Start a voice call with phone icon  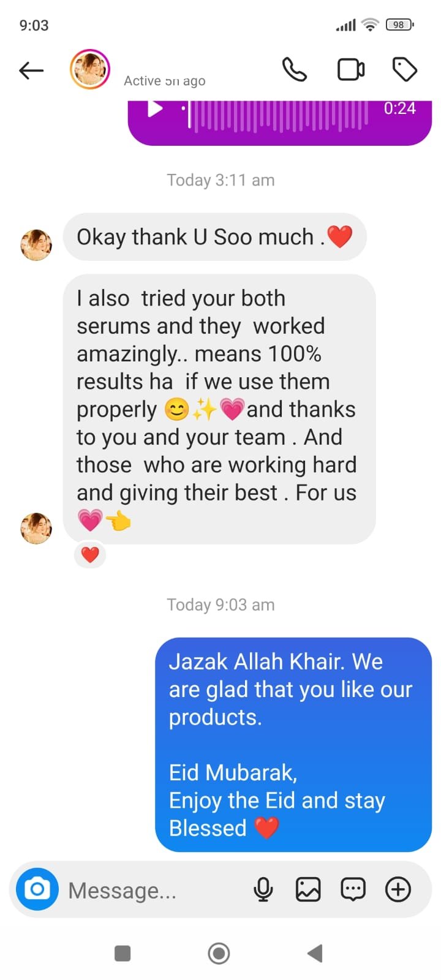coord(294,70)
